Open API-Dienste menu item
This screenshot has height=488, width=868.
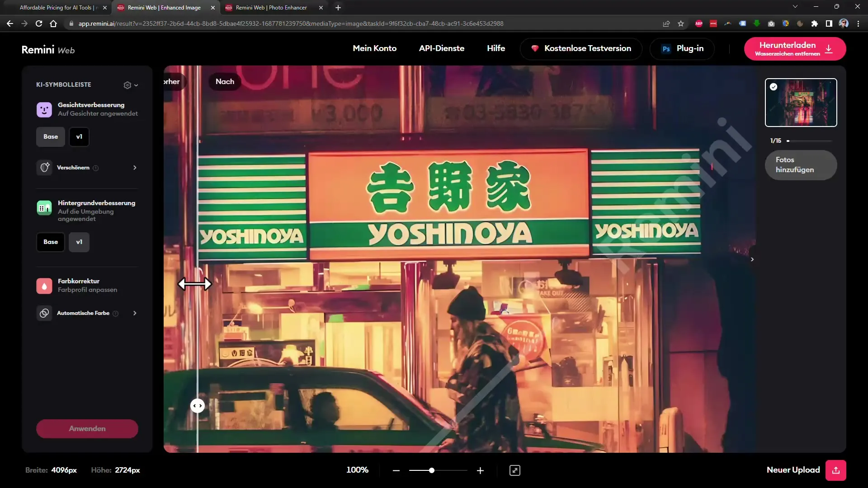[442, 48]
